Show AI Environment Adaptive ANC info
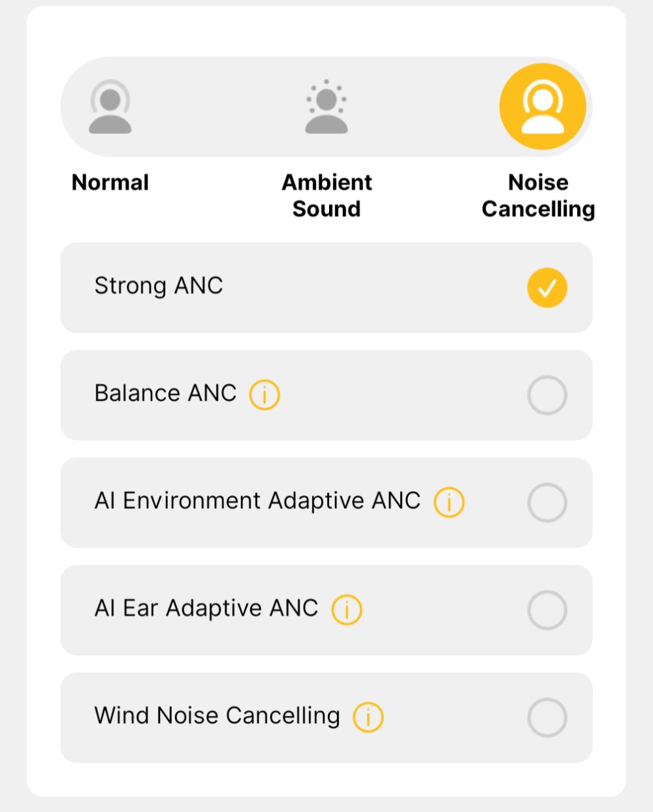Viewport: 653px width, 812px height. (449, 503)
